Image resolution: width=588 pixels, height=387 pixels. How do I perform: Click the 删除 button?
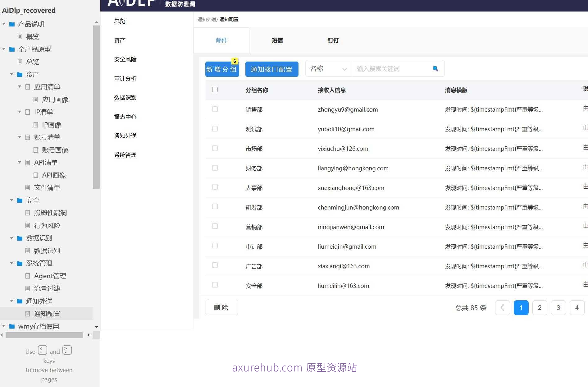(221, 307)
